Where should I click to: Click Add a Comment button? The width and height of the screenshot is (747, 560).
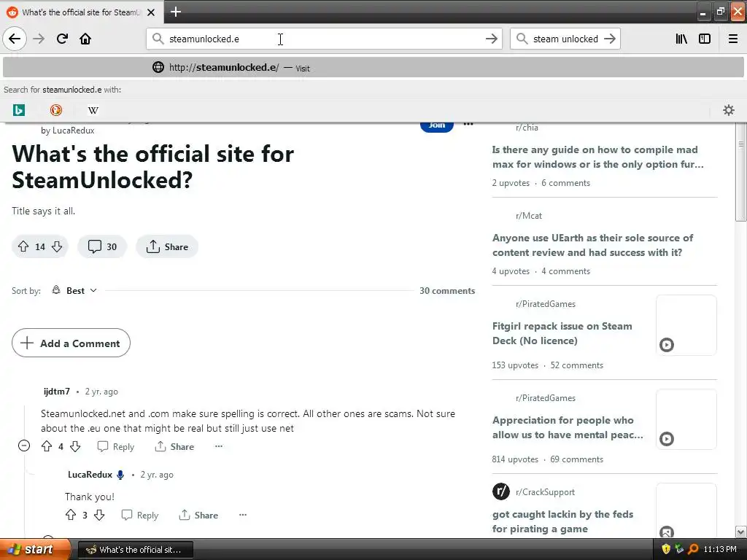pyautogui.click(x=71, y=343)
